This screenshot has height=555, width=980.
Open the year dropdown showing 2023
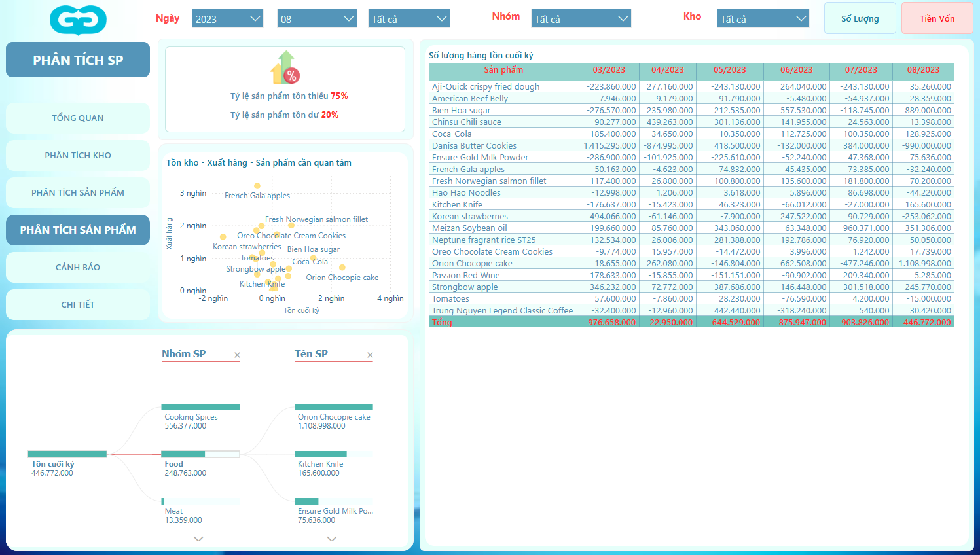[228, 19]
